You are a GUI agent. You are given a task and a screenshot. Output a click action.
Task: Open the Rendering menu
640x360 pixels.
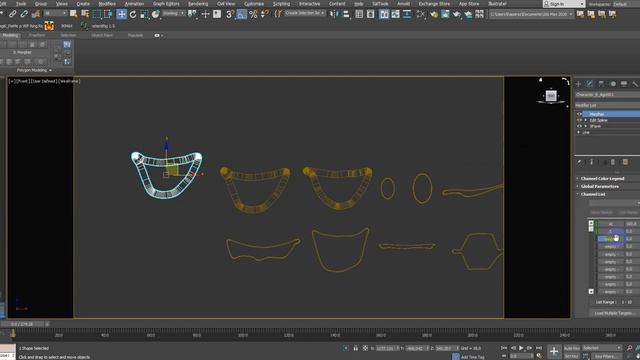(x=198, y=4)
